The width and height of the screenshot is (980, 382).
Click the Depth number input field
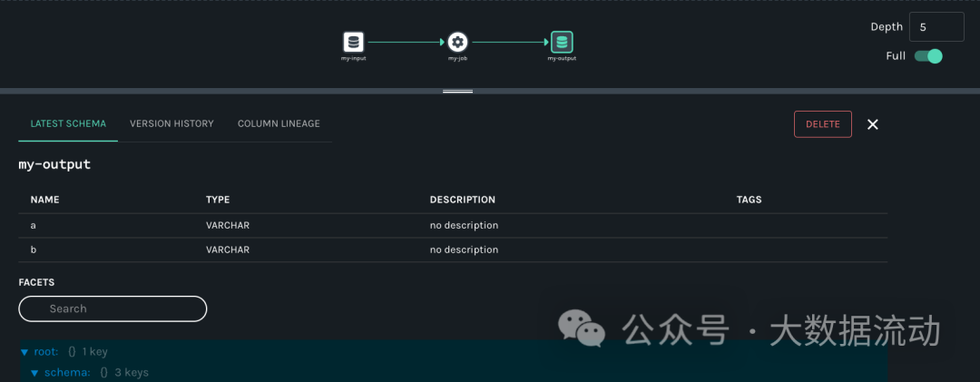(936, 27)
